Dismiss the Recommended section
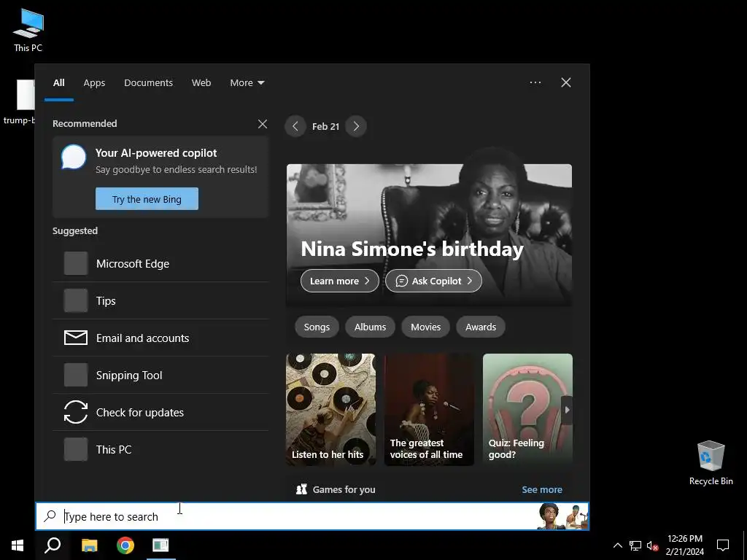This screenshot has height=560, width=747. 263,124
